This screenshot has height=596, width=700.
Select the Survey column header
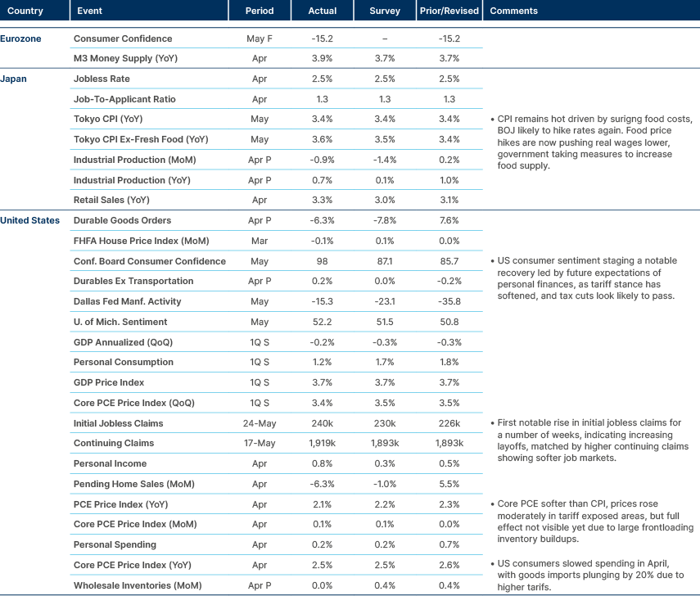click(x=385, y=11)
